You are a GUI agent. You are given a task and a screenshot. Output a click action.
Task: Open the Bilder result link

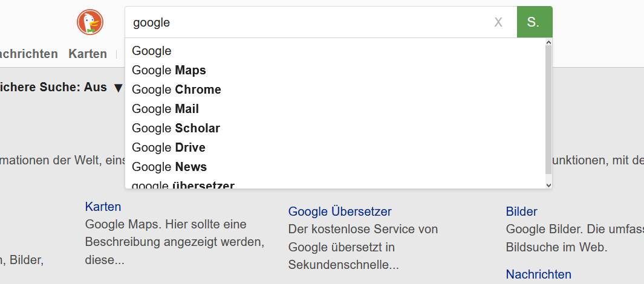pyautogui.click(x=521, y=211)
